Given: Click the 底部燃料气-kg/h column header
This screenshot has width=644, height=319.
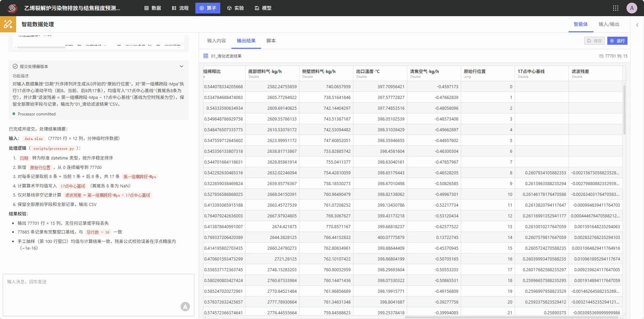Looking at the screenshot, I should [272, 73].
